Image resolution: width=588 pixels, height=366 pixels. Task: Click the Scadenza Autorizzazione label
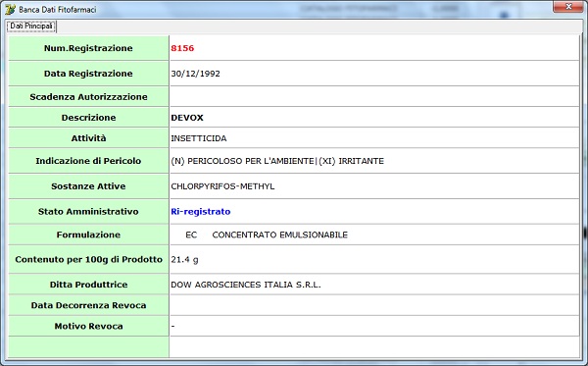tap(88, 97)
